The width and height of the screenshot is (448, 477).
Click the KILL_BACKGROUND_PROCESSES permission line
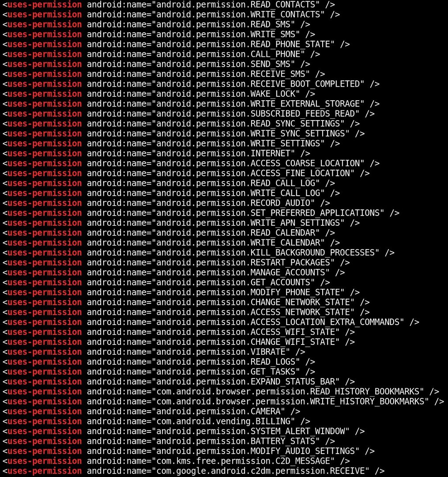point(199,253)
